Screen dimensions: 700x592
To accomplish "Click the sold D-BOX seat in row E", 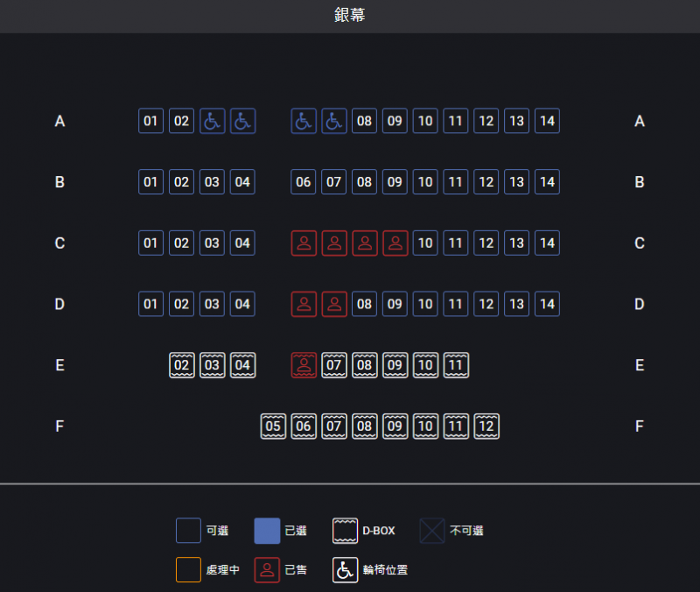I will click(304, 365).
